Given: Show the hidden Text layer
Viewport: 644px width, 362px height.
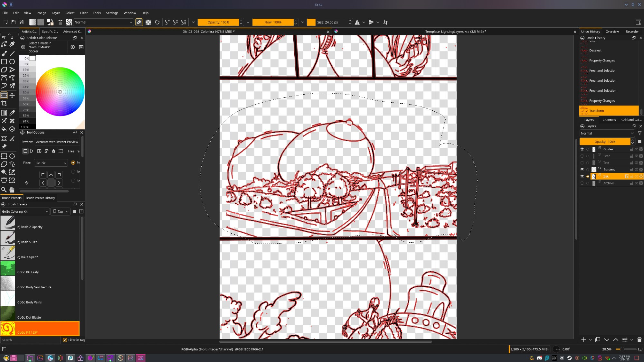Looking at the screenshot, I should tap(582, 163).
